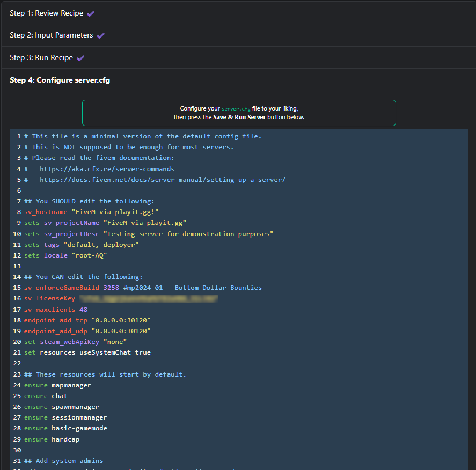476x470 pixels.
Task: Open Step 3: Run Recipe section
Action: click(x=239, y=57)
